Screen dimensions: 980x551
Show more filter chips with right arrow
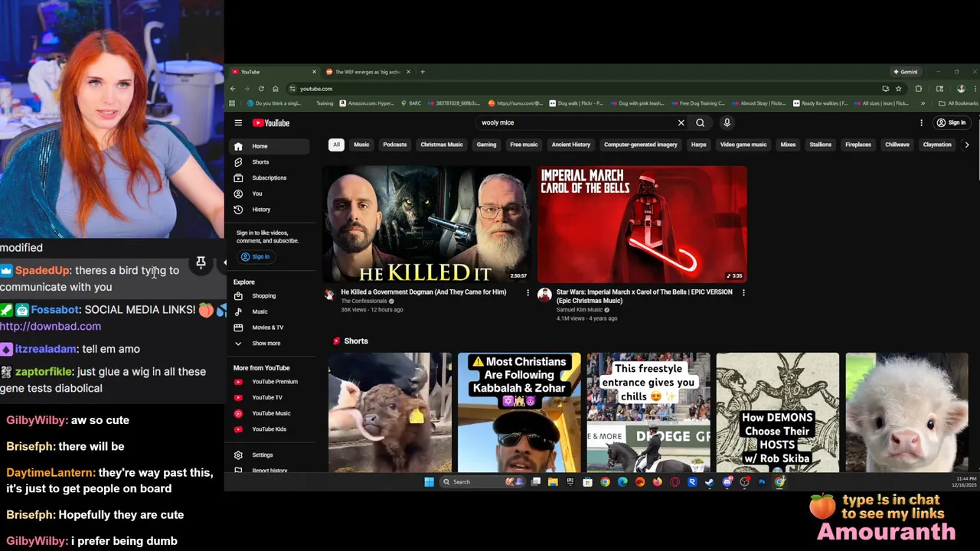[x=967, y=145]
